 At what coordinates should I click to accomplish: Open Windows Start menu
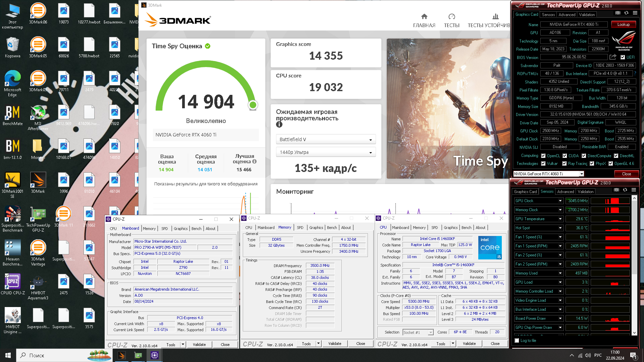[x=8, y=355]
